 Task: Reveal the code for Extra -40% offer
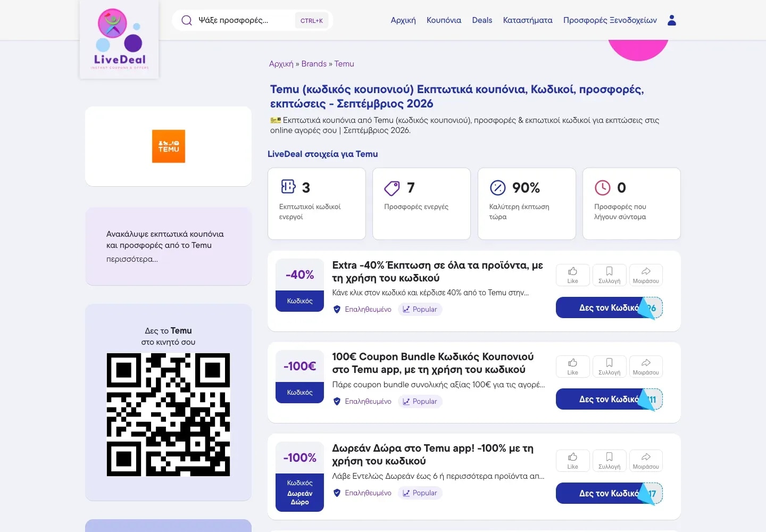click(x=609, y=307)
